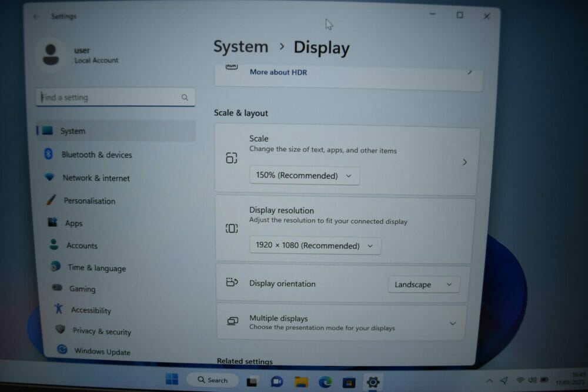Click the System monitor icon in the sidebar
This screenshot has width=588, height=392.
[48, 130]
